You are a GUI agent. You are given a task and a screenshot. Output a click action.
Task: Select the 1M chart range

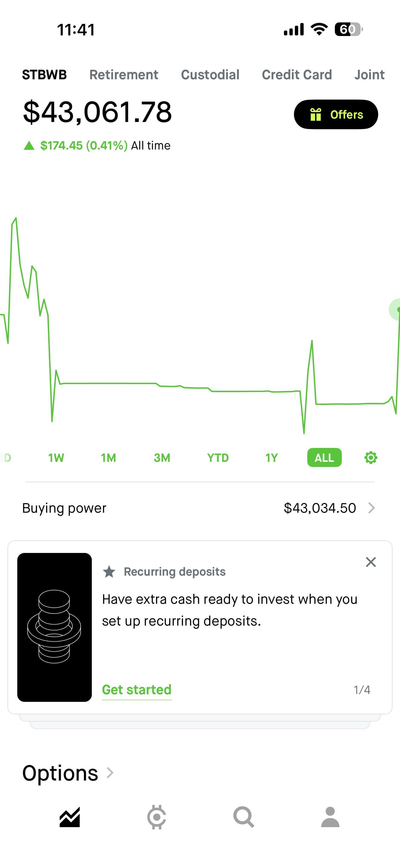108,458
